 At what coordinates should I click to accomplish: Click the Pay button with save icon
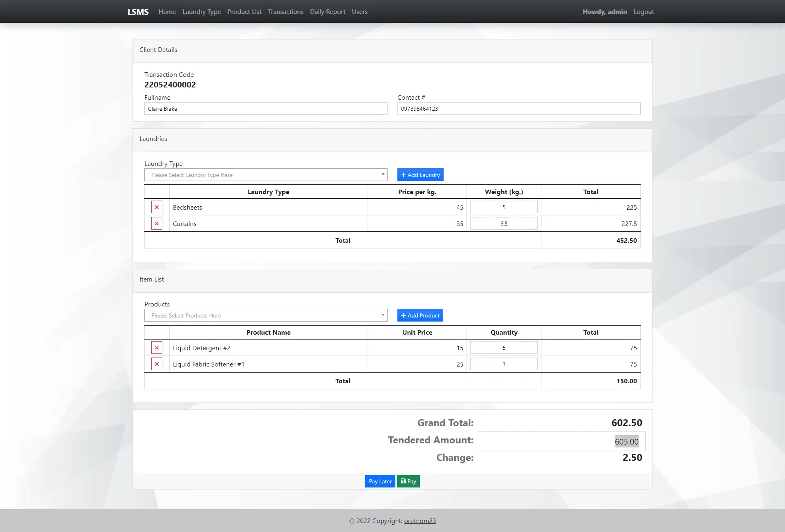[408, 481]
